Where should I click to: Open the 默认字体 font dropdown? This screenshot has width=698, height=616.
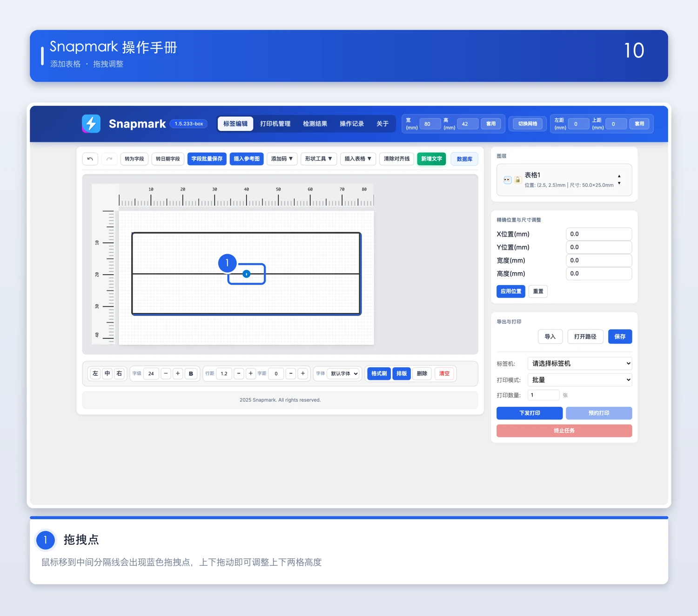click(344, 373)
